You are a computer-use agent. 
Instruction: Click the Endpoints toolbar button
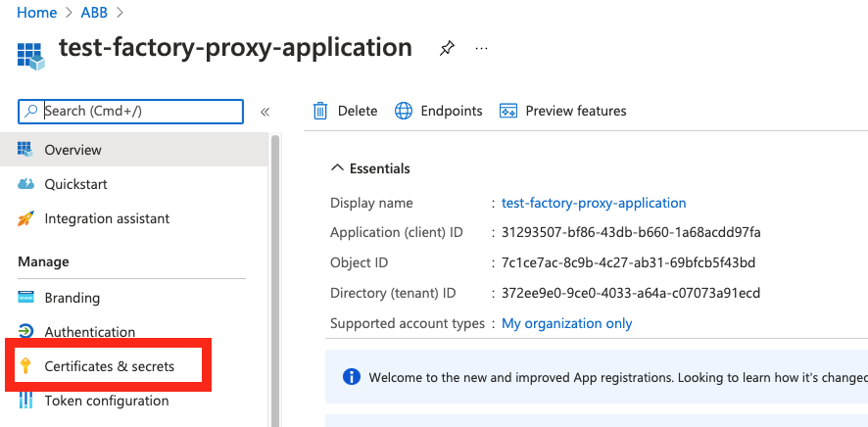coord(439,112)
